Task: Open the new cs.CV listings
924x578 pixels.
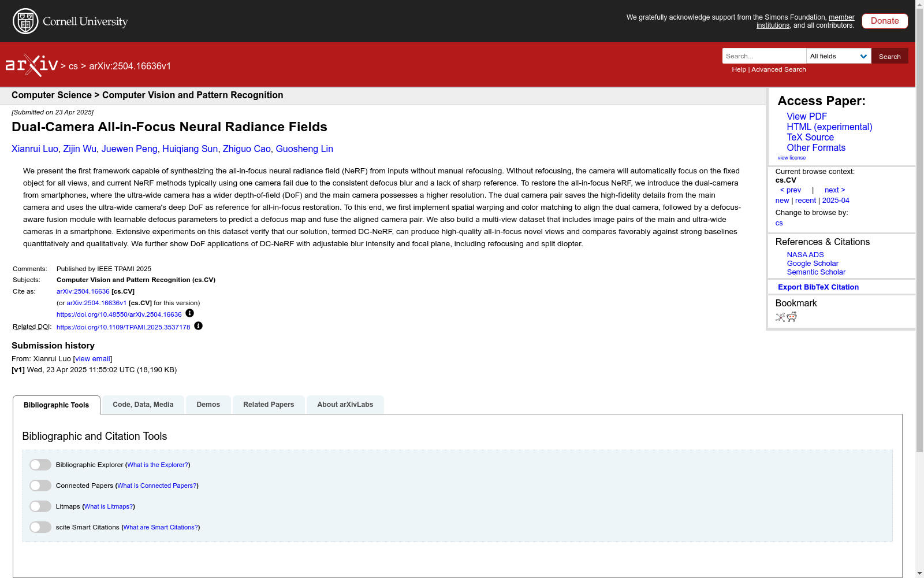Action: coord(782,201)
